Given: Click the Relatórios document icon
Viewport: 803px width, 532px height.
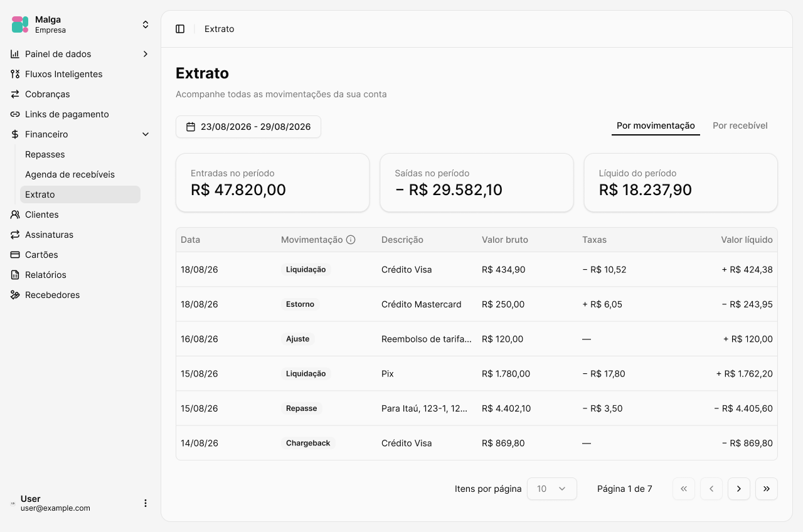Looking at the screenshot, I should pyautogui.click(x=15, y=275).
